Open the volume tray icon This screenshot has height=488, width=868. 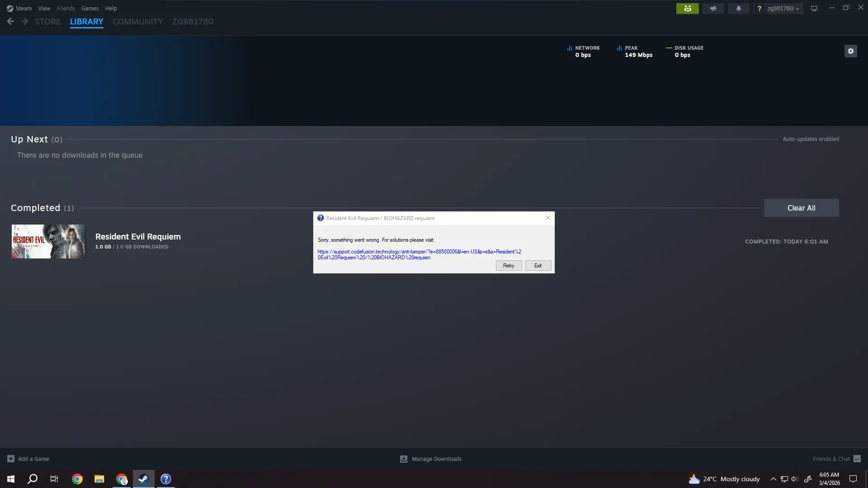[795, 479]
